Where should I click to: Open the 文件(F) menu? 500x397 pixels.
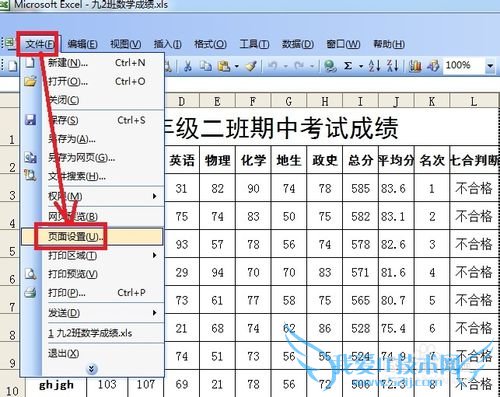[x=40, y=44]
